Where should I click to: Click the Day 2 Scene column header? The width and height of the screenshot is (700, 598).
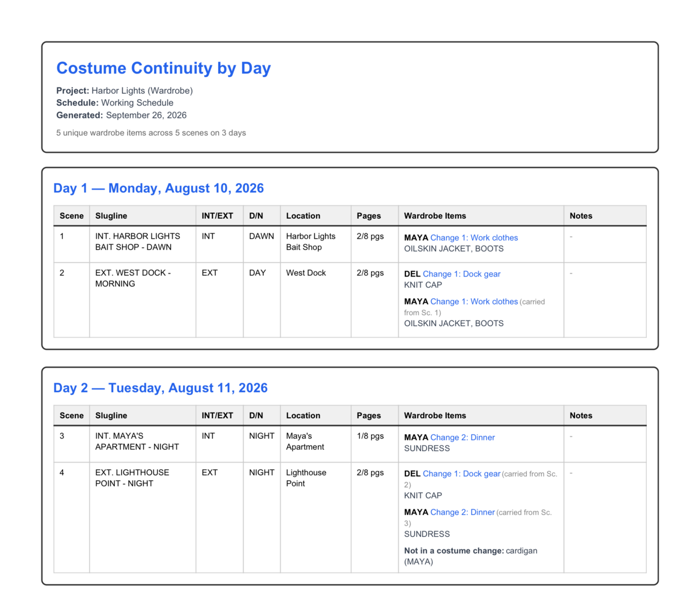72,415
